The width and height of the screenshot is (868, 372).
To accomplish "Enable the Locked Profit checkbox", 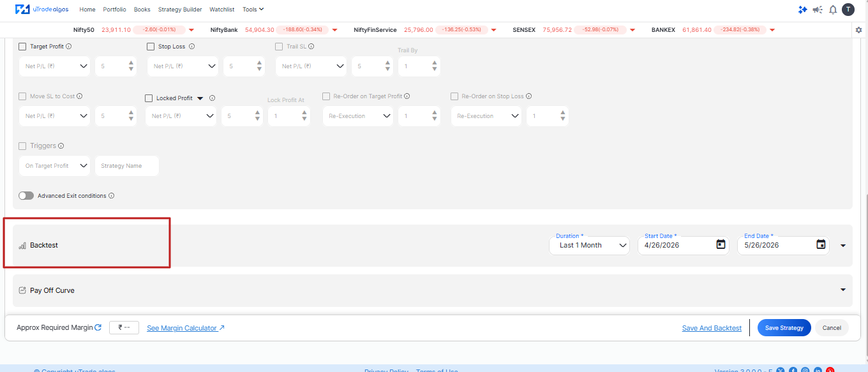I will point(149,98).
